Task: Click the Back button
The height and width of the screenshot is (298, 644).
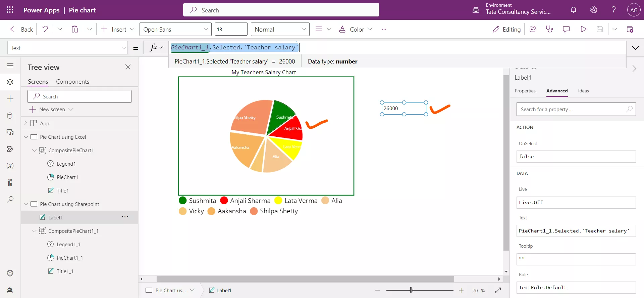Action: pyautogui.click(x=21, y=29)
